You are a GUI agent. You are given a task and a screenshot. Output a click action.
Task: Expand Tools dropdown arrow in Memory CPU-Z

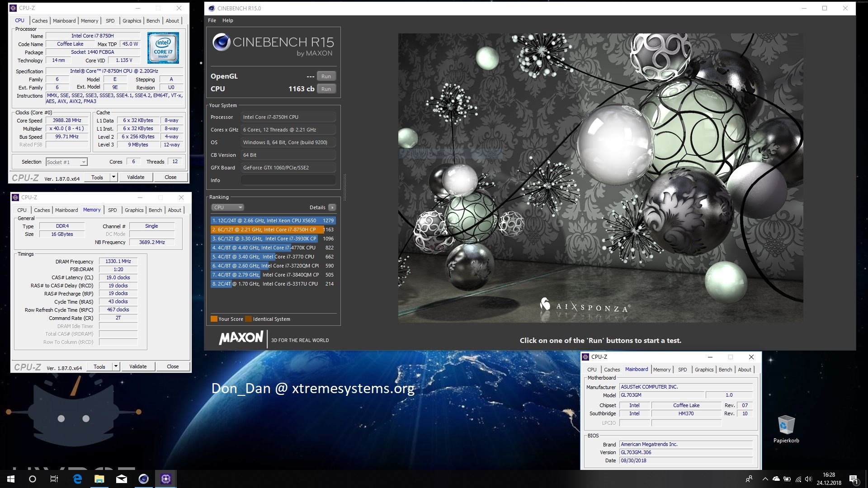tap(116, 366)
